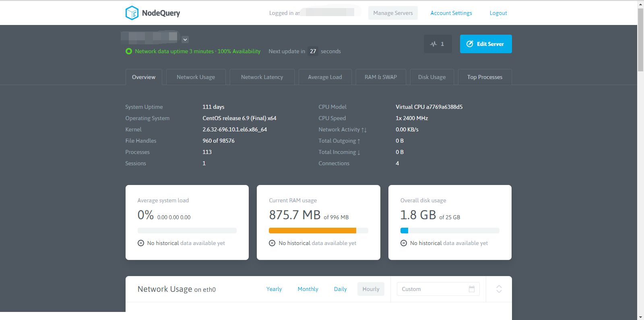Viewport: 644px width, 320px height.
Task: Show Daily network usage
Action: [x=340, y=289]
